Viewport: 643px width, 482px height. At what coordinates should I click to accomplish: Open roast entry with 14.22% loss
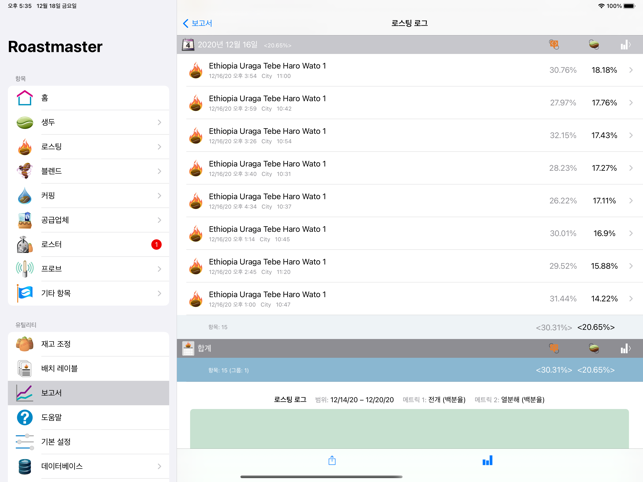click(x=410, y=299)
